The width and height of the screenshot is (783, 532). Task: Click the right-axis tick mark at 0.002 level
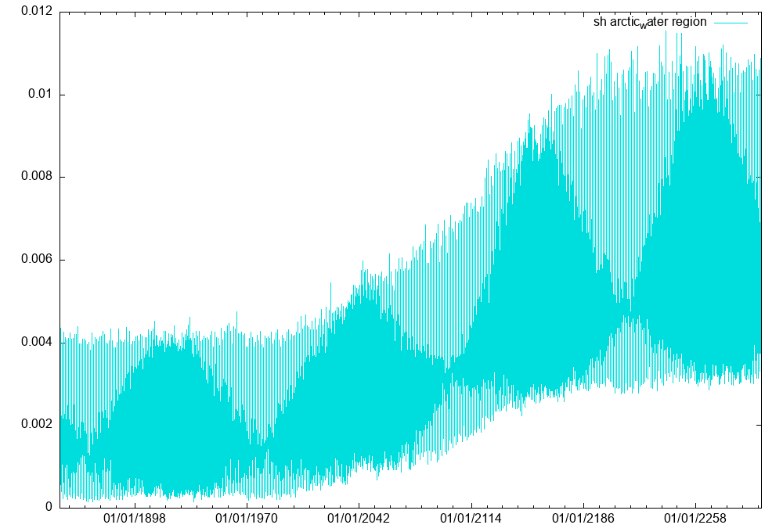(x=758, y=424)
